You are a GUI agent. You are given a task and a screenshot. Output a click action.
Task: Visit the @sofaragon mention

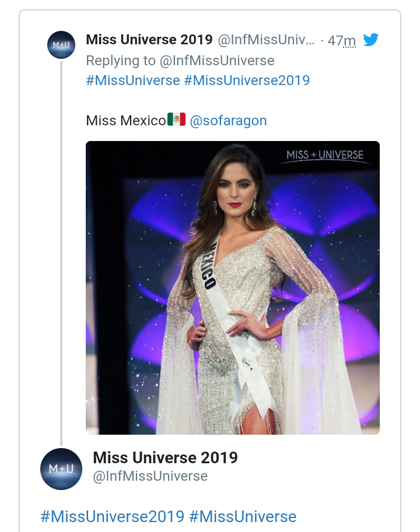tap(228, 121)
